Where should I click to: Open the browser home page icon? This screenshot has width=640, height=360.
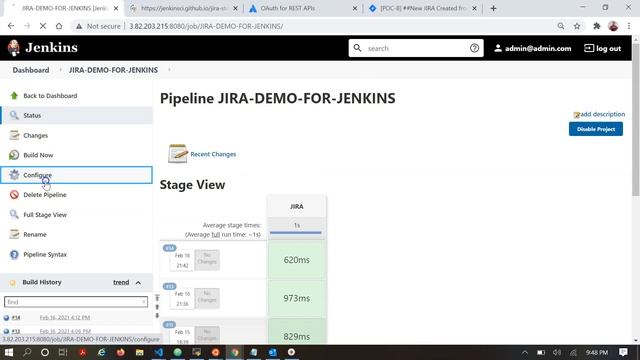point(59,26)
